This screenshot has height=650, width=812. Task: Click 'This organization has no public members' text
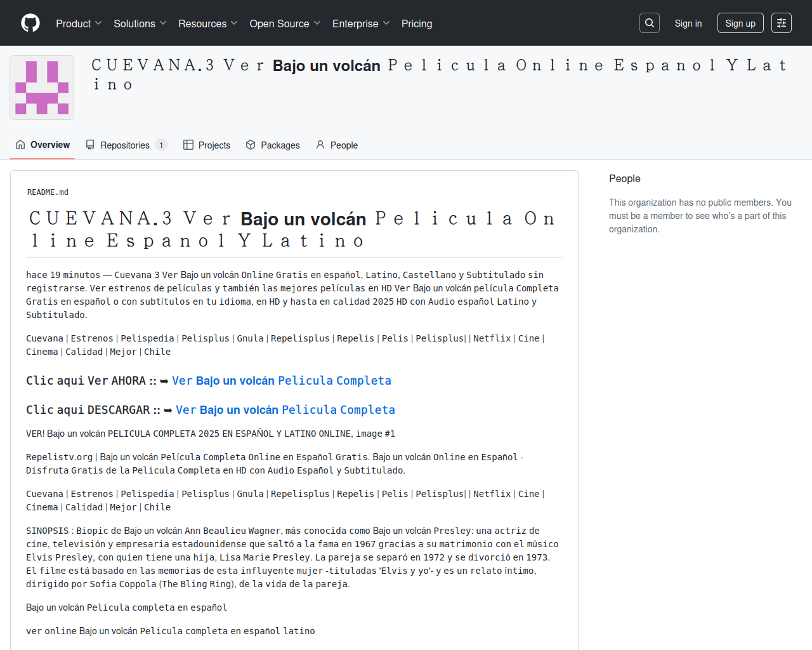(x=700, y=216)
